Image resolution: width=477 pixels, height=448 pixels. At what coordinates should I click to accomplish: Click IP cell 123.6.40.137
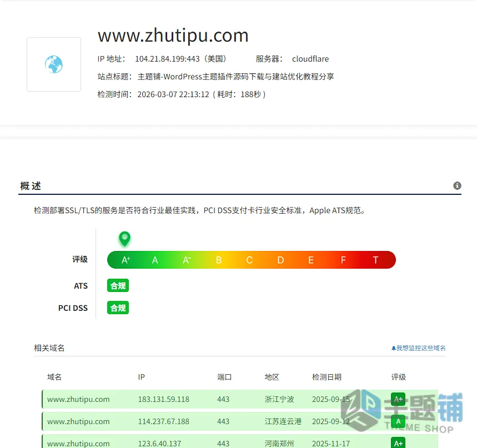pyautogui.click(x=159, y=444)
